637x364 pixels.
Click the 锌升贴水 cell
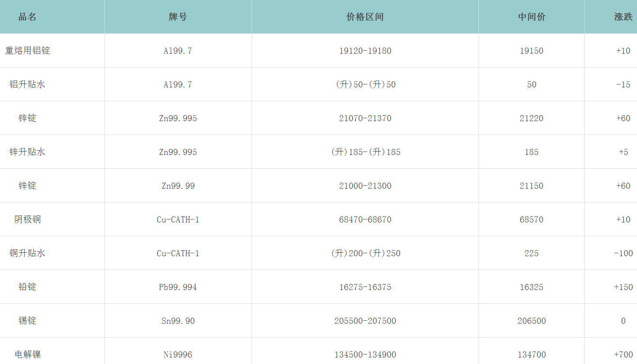[x=25, y=152]
